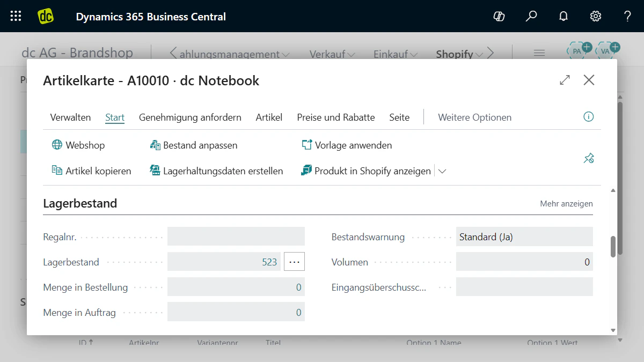
Task: Open Einkauf dropdown in background navigation
Action: pos(396,54)
